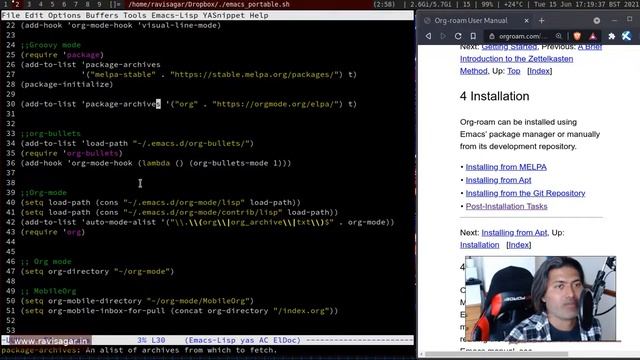Open the Emacs Help menu

pos(259,16)
